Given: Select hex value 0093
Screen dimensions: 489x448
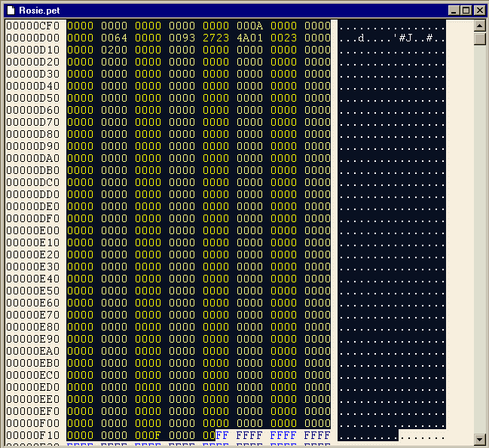Looking at the screenshot, I should pos(182,38).
